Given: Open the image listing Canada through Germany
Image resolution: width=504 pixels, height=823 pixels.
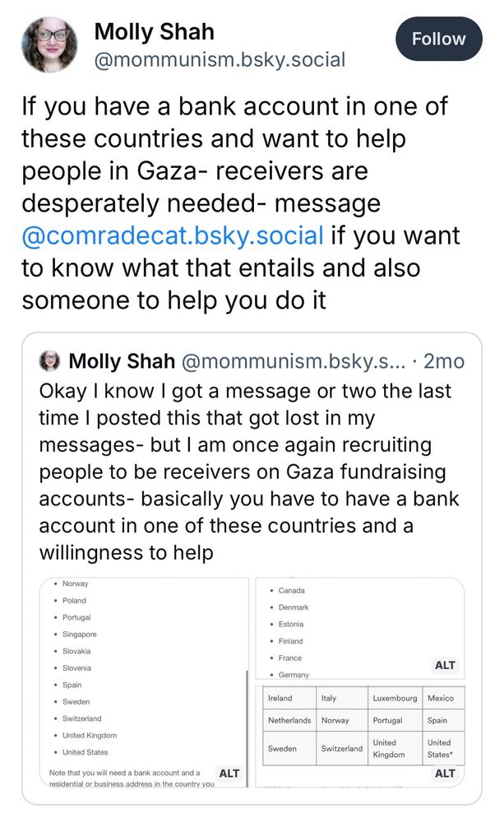Looking at the screenshot, I should pos(360,628).
